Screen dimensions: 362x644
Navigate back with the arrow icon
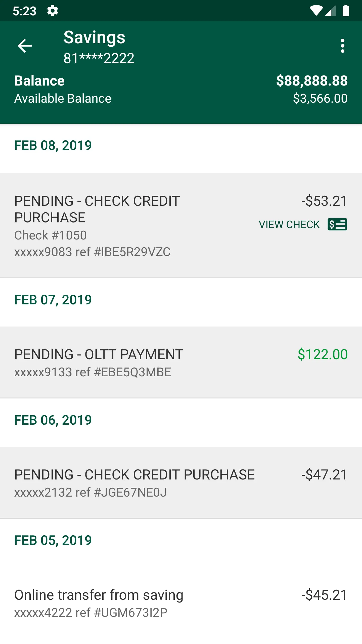point(25,46)
